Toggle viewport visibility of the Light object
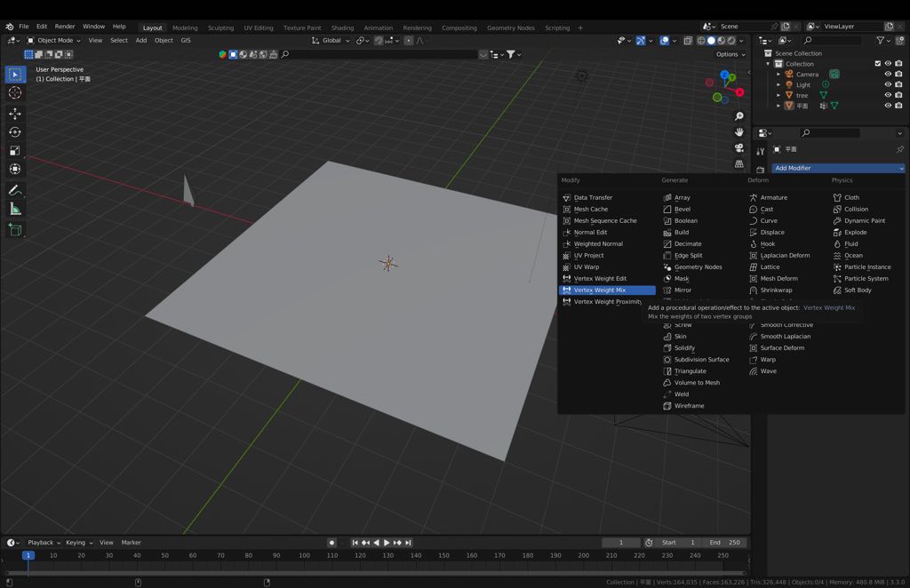 888,84
